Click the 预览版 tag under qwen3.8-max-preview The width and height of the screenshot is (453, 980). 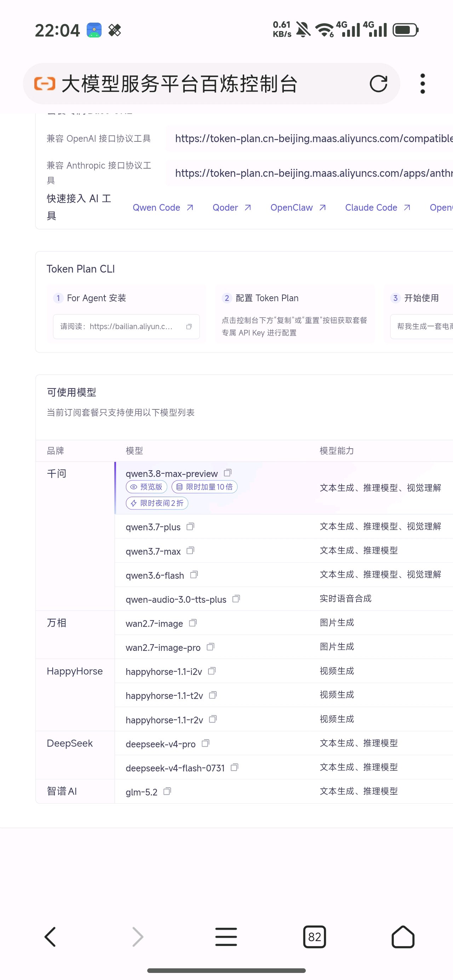[x=146, y=487]
